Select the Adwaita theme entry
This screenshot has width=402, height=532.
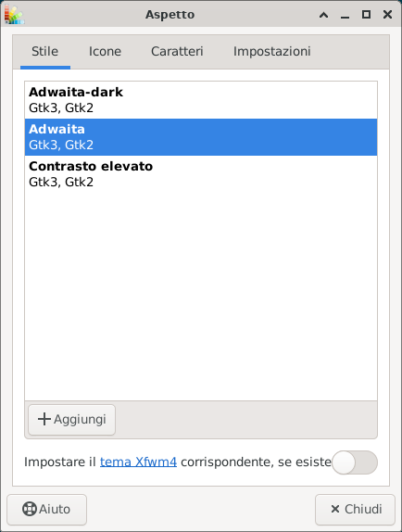tap(201, 137)
